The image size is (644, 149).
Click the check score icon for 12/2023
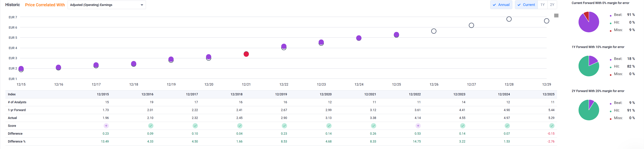pos(463,126)
